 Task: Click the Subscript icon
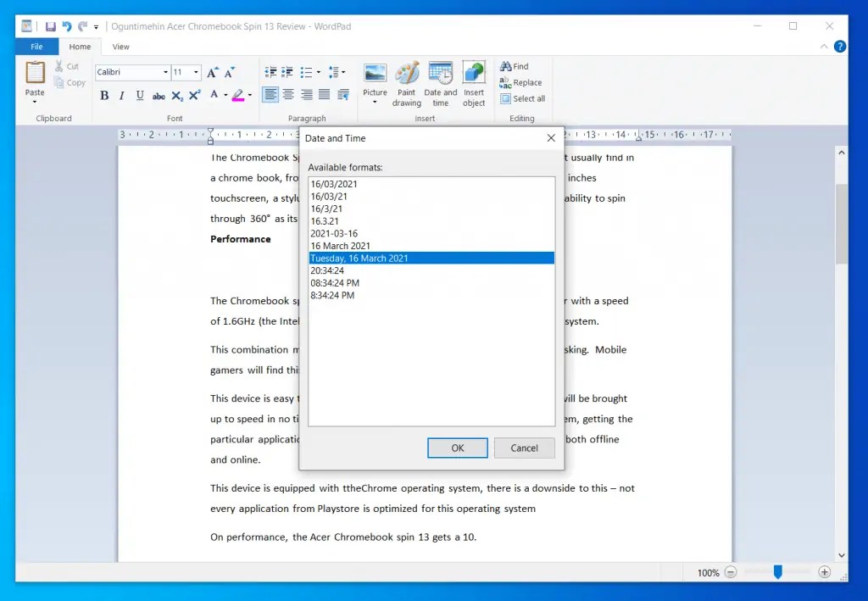pyautogui.click(x=179, y=95)
